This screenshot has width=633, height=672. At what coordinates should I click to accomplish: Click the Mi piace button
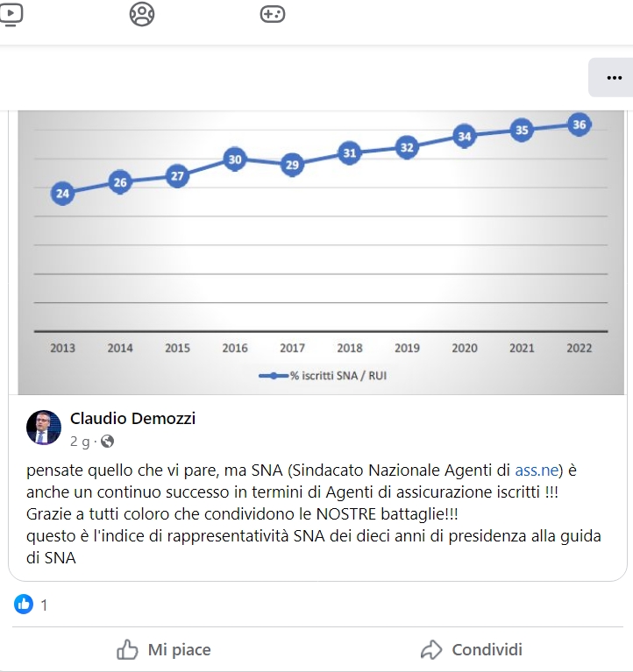164,650
